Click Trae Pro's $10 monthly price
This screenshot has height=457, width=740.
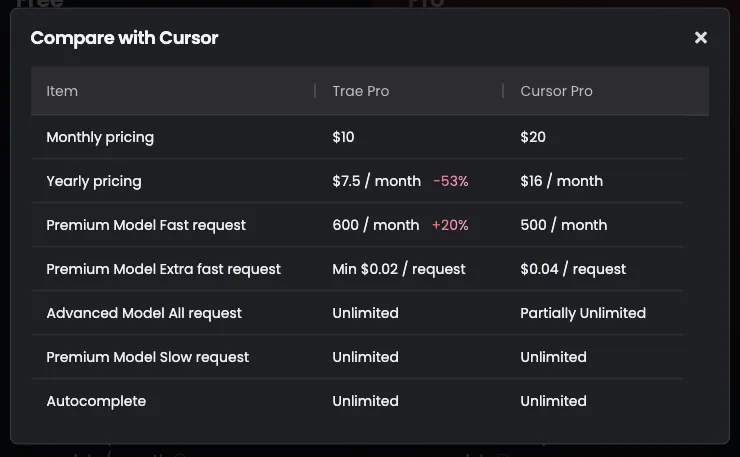point(343,137)
